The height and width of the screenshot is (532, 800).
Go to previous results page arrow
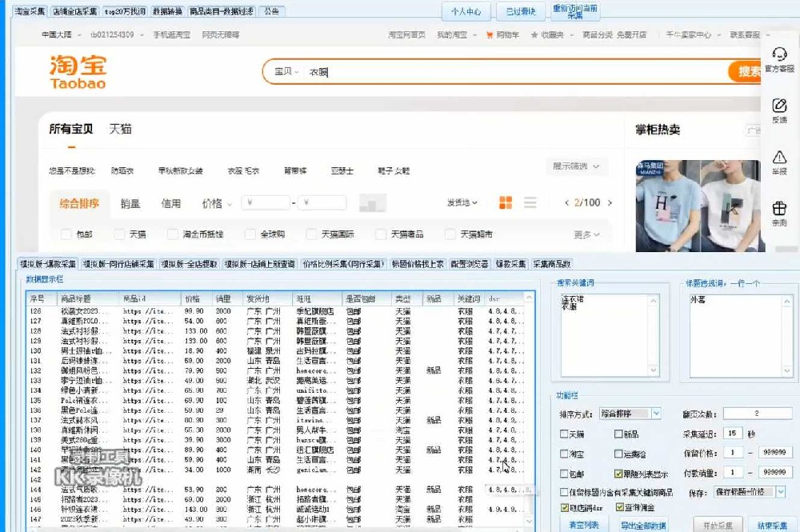(567, 202)
